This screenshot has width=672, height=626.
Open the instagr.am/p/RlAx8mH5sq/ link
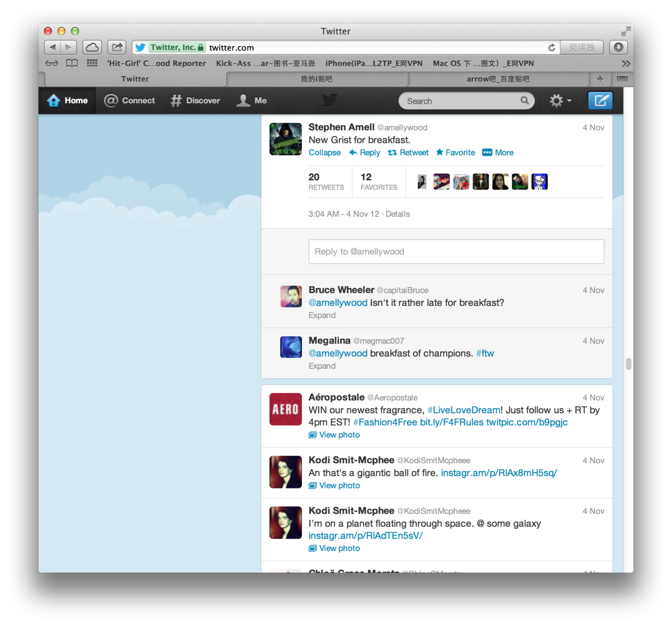pyautogui.click(x=499, y=473)
